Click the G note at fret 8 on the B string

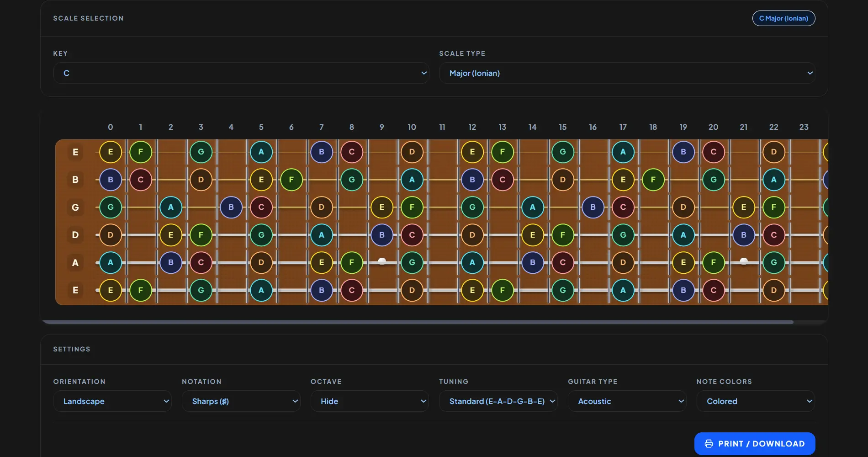pos(352,180)
